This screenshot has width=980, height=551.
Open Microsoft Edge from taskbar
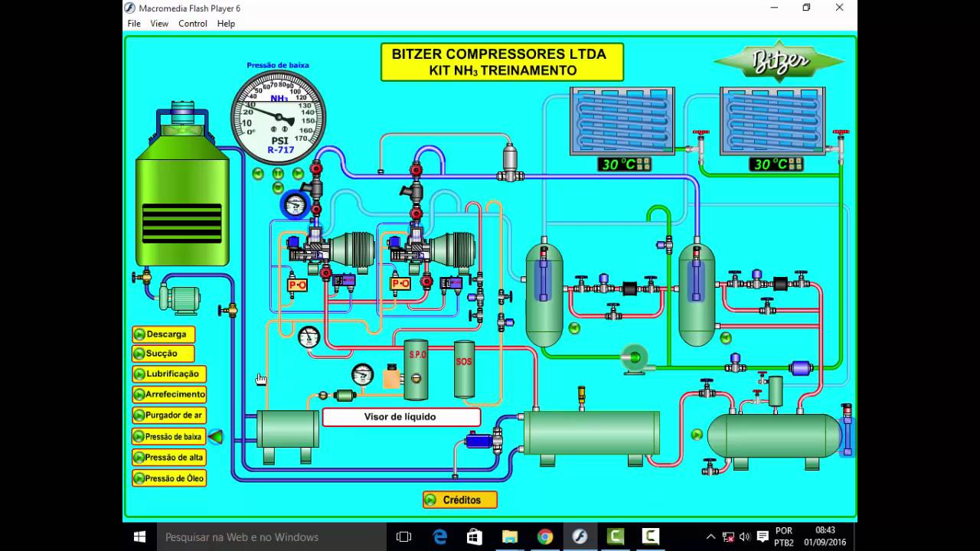click(439, 537)
